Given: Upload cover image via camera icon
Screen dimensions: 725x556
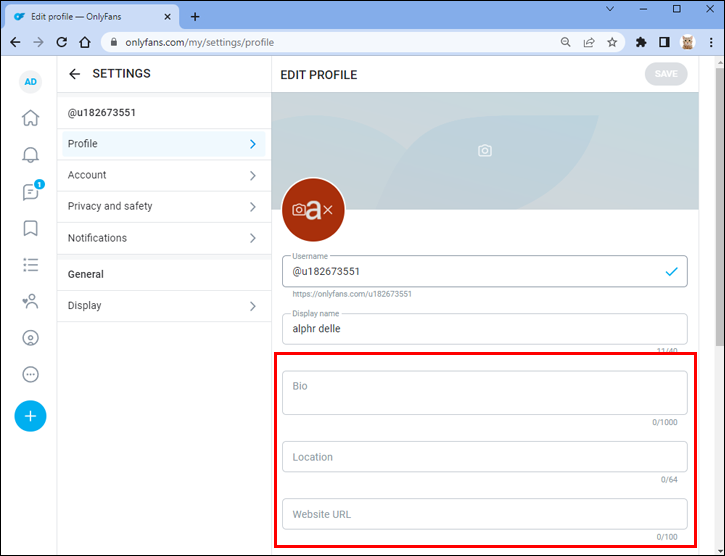Looking at the screenshot, I should click(x=485, y=150).
